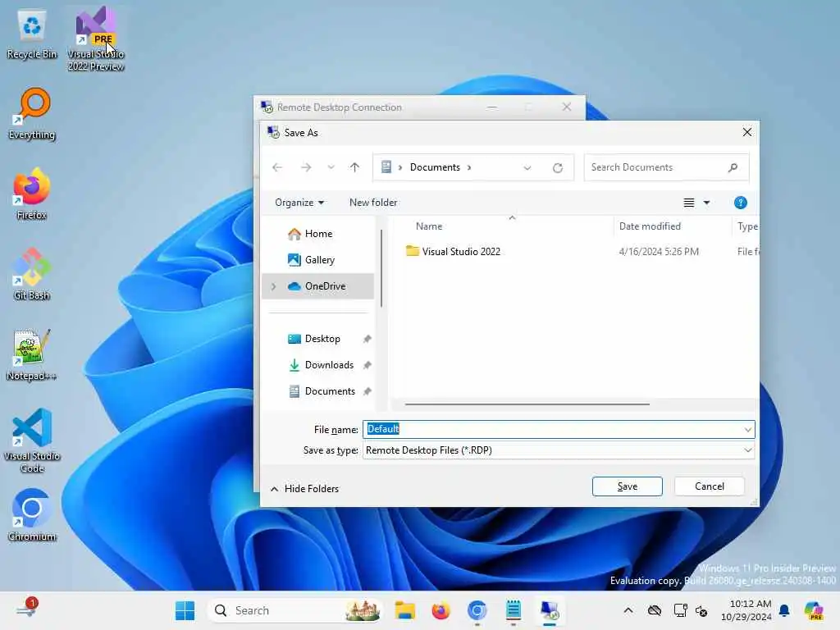The height and width of the screenshot is (630, 840).
Task: Click the widgets icon with badge
Action: point(27,609)
